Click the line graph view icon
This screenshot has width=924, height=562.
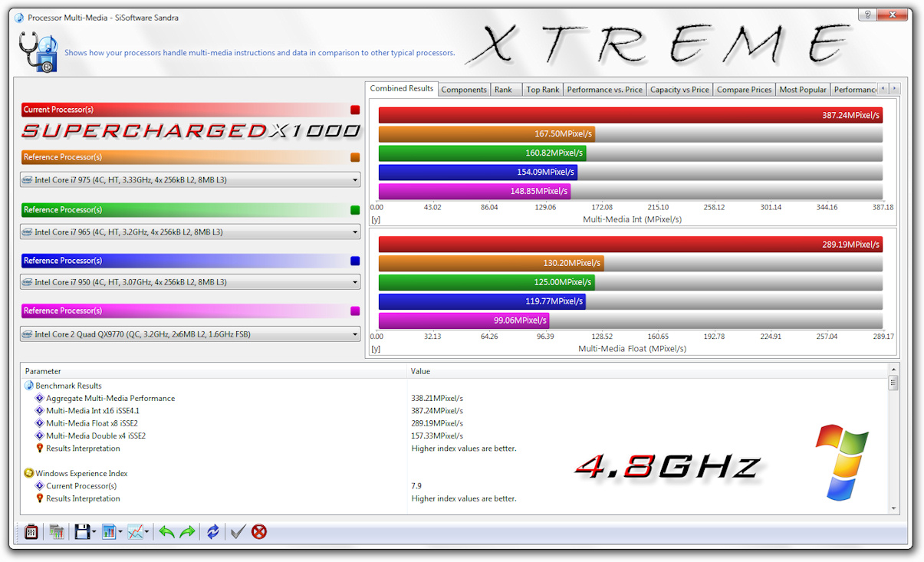coord(135,531)
